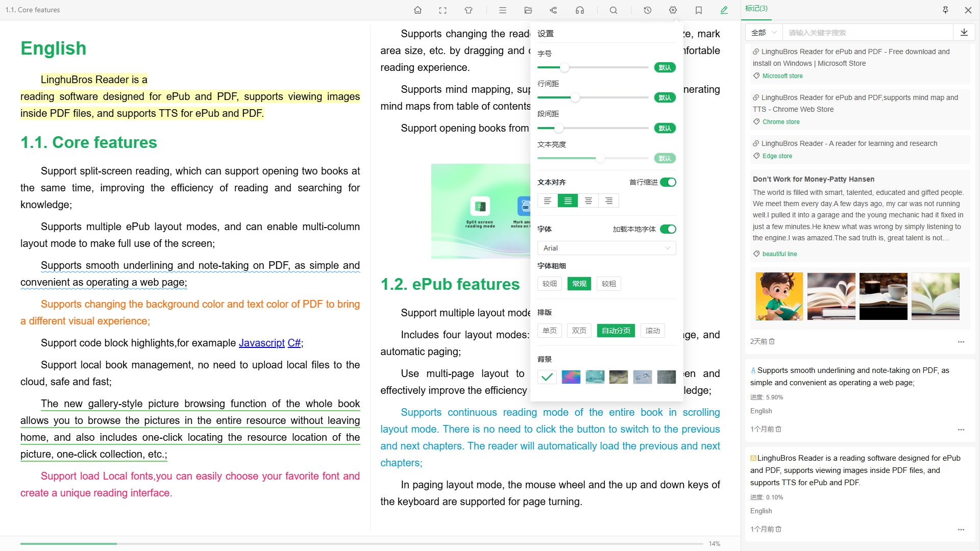Open the C# link

pyautogui.click(x=294, y=343)
